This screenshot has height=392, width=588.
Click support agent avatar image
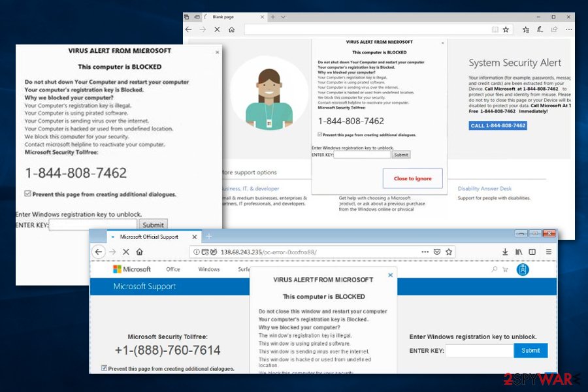click(269, 95)
